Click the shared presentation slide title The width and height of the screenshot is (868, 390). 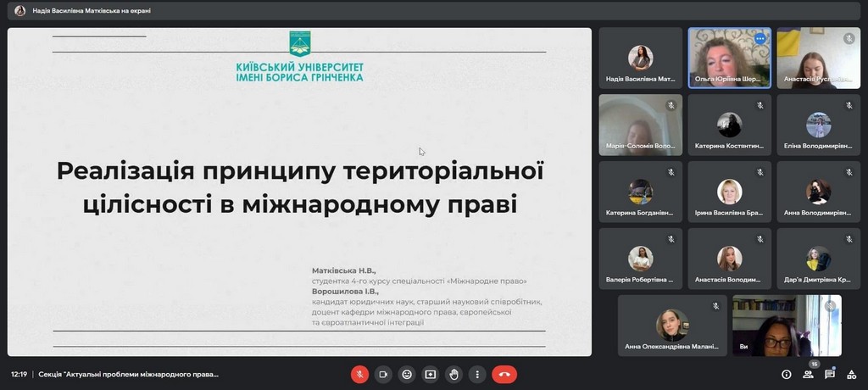[299, 187]
